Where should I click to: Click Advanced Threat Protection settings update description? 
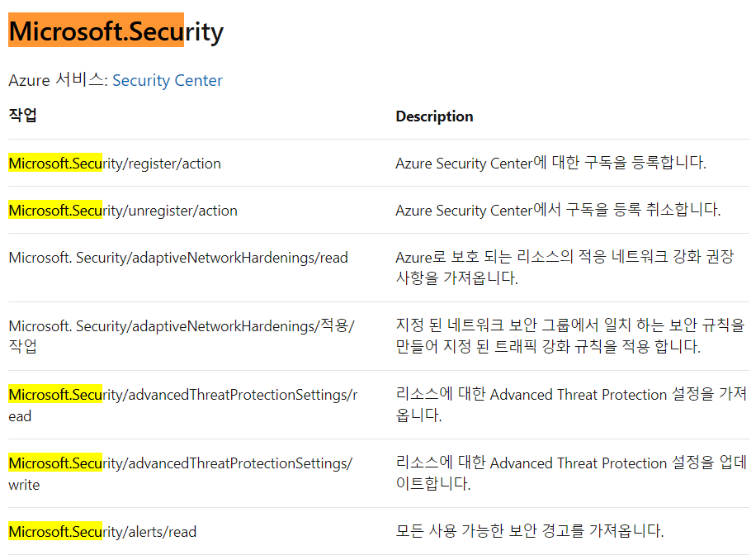(x=571, y=472)
